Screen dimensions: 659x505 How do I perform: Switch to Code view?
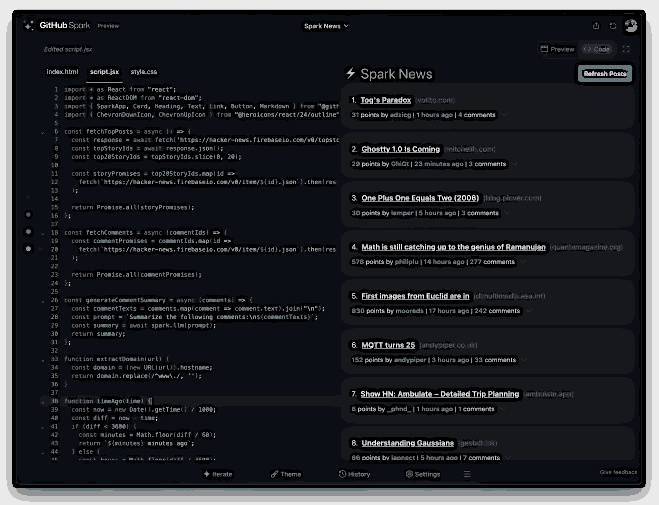597,49
